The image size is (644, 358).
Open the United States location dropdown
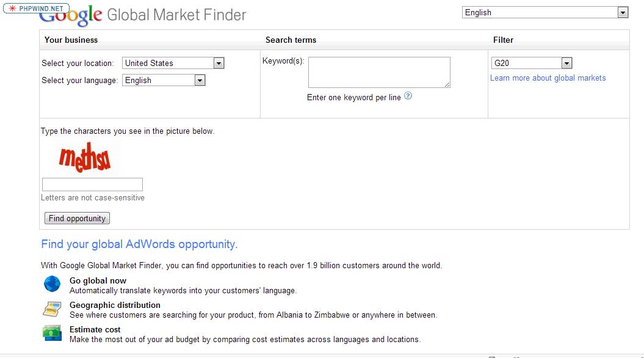click(x=173, y=63)
